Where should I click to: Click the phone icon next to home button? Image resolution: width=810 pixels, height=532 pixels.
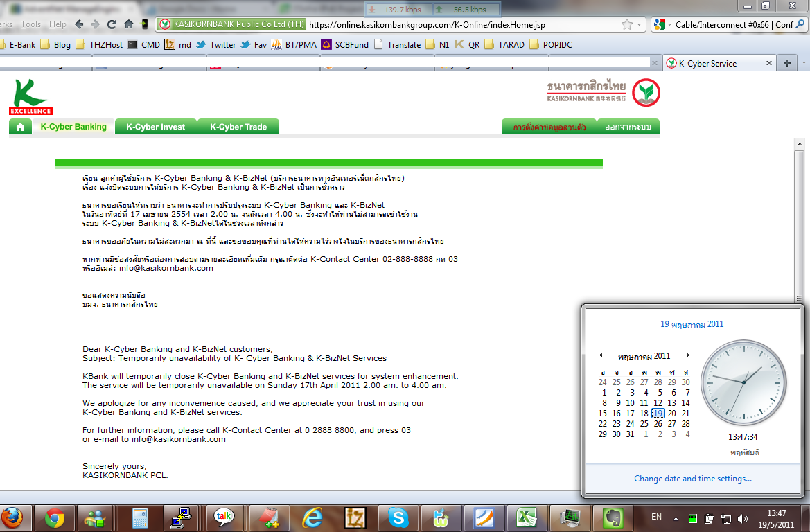click(x=145, y=24)
